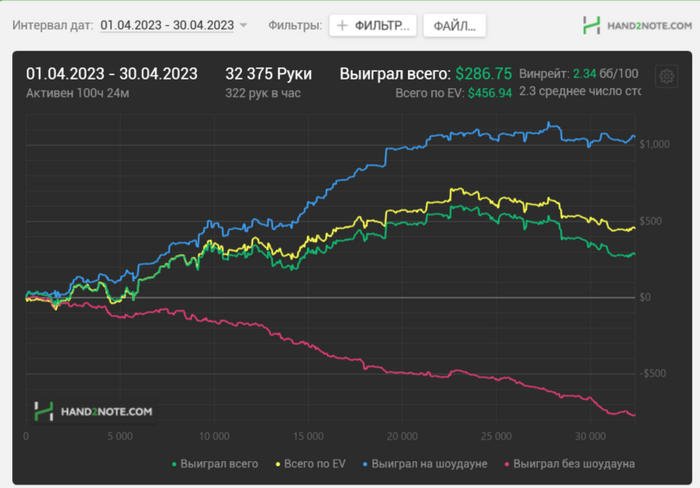Click the total winnings value $286.75
700x488 pixels.
pos(483,74)
